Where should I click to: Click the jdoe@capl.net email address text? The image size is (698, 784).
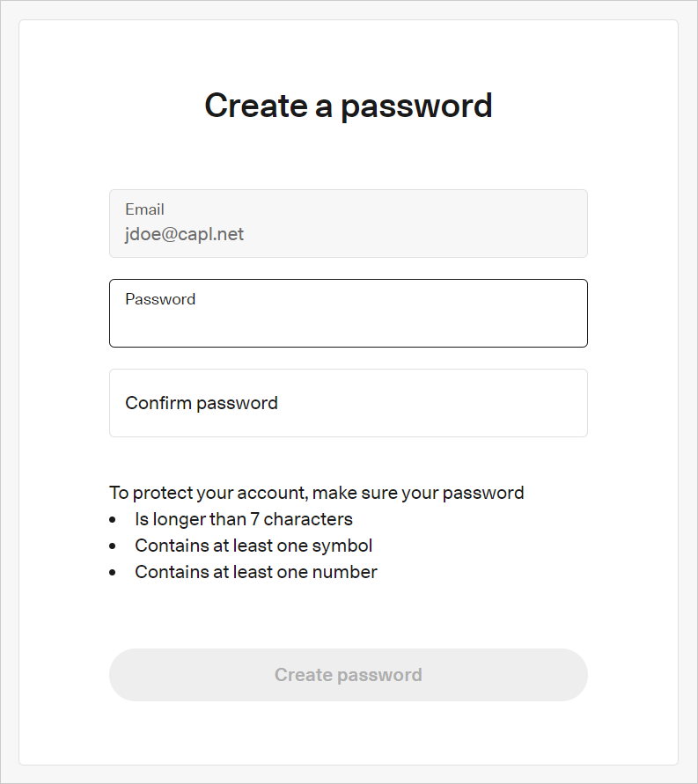[184, 234]
